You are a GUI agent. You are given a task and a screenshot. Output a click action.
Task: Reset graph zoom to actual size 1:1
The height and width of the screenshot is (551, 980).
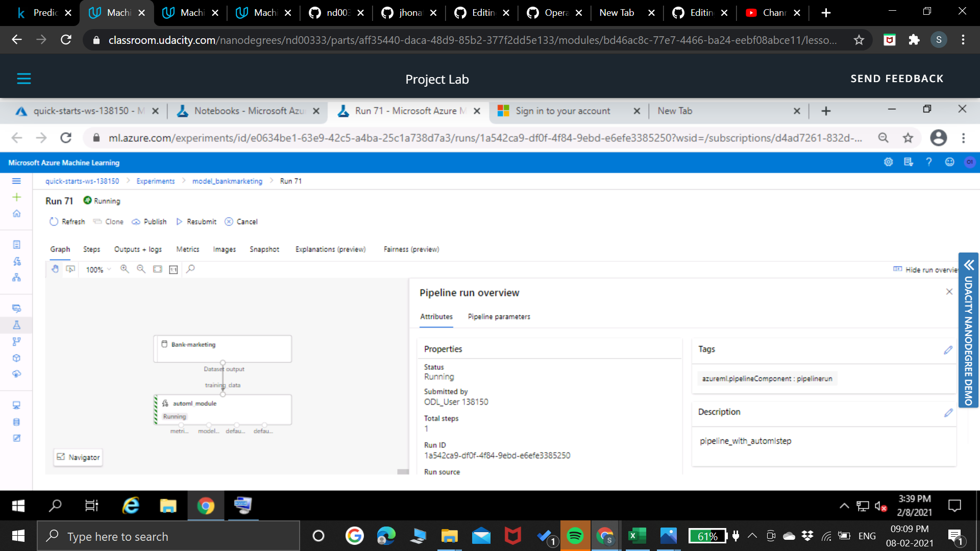(174, 269)
